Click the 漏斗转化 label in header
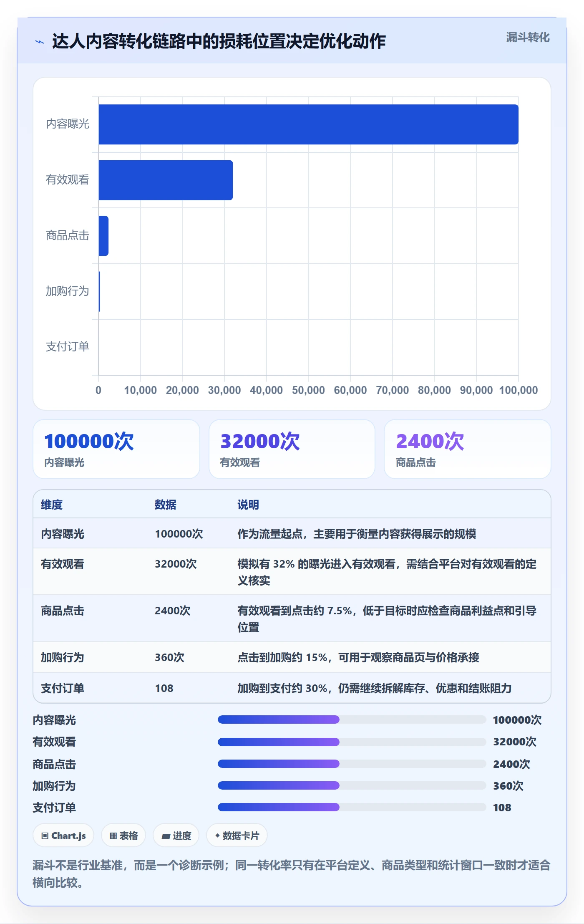This screenshot has height=924, width=584. (528, 38)
